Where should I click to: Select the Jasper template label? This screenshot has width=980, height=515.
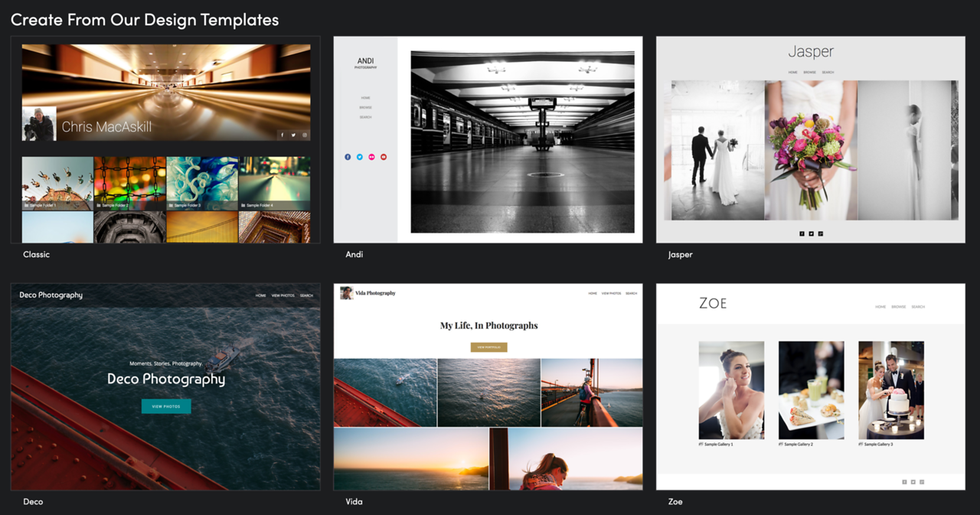[x=680, y=254]
